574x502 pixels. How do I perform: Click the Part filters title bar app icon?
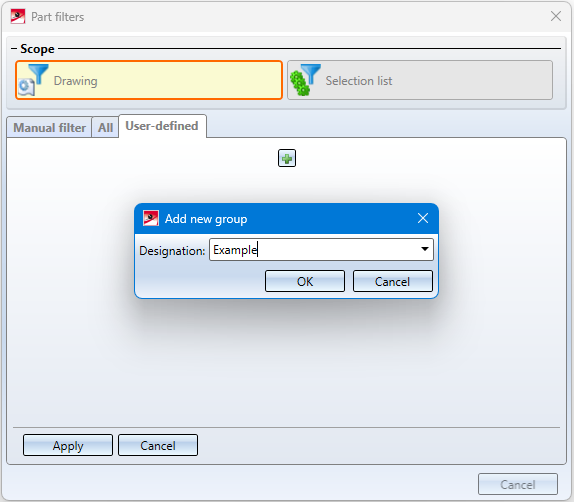[x=18, y=16]
